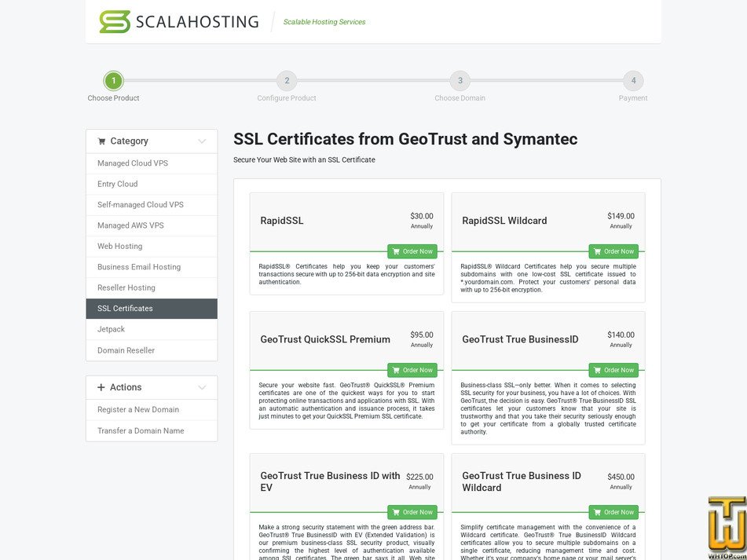Order GeoTrust QuickSSL Premium
This screenshot has width=747, height=560.
tap(412, 370)
